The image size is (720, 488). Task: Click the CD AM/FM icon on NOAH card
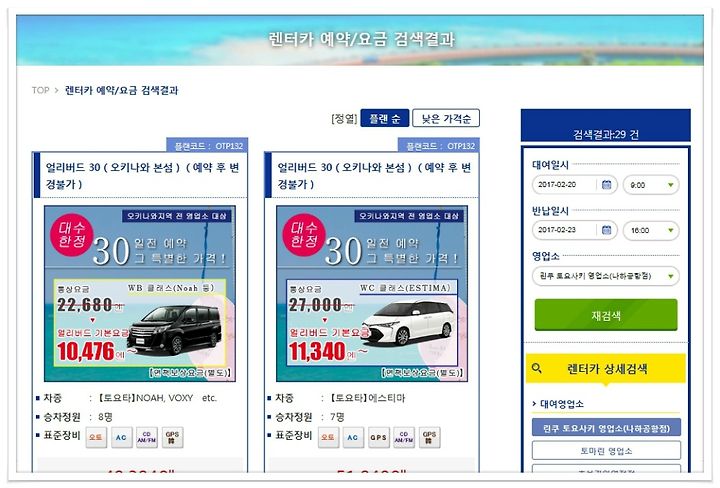point(147,437)
